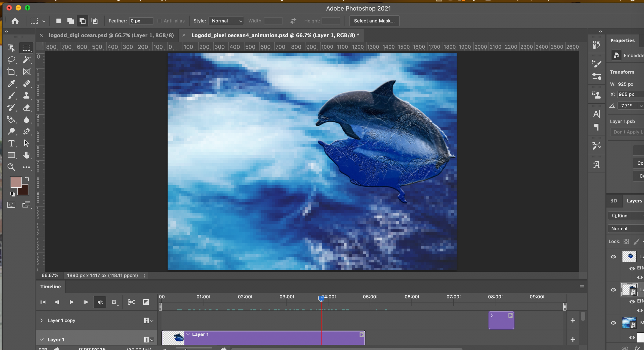This screenshot has height=350, width=644.
Task: Select the Zoom tool
Action: pyautogui.click(x=11, y=167)
